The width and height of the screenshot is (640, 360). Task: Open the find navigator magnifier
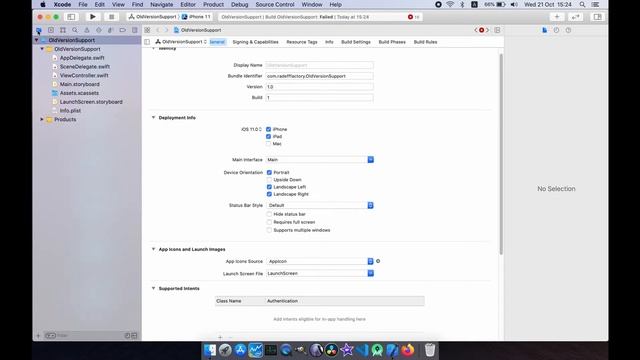coord(75,30)
